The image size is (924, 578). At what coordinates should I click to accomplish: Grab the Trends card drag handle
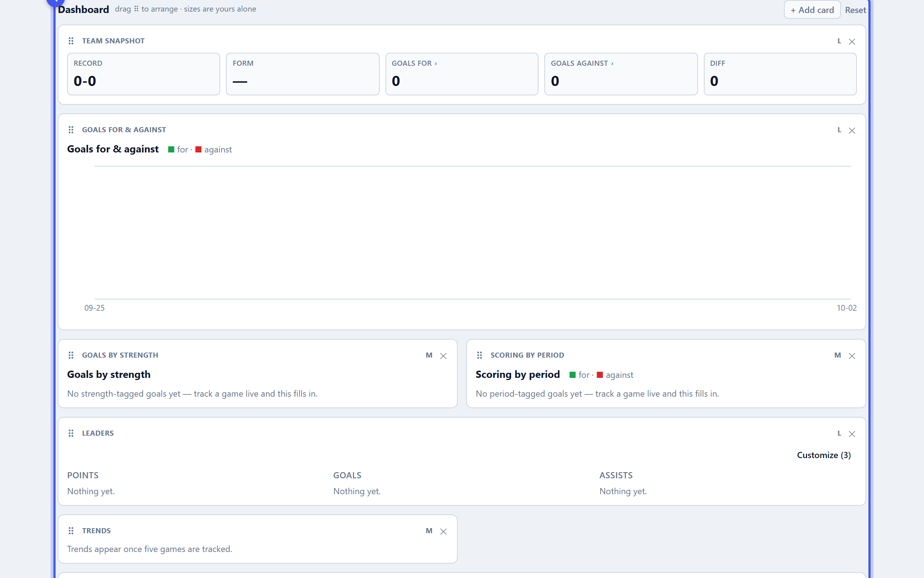click(71, 531)
